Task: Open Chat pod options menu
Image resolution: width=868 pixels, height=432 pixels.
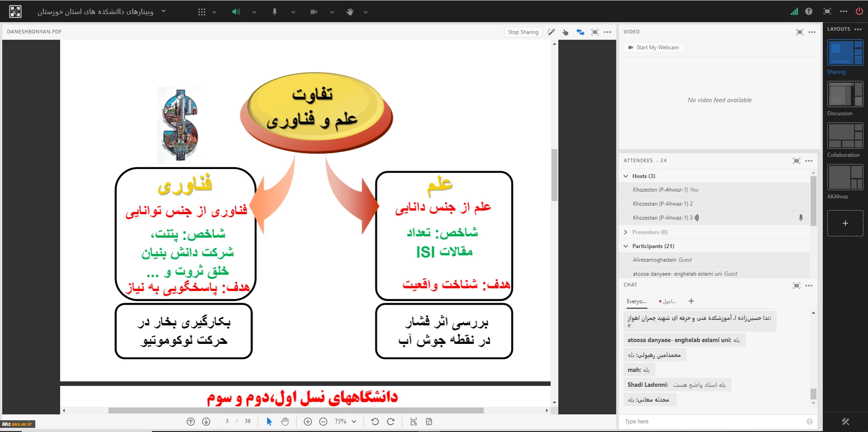Action: [x=809, y=286]
